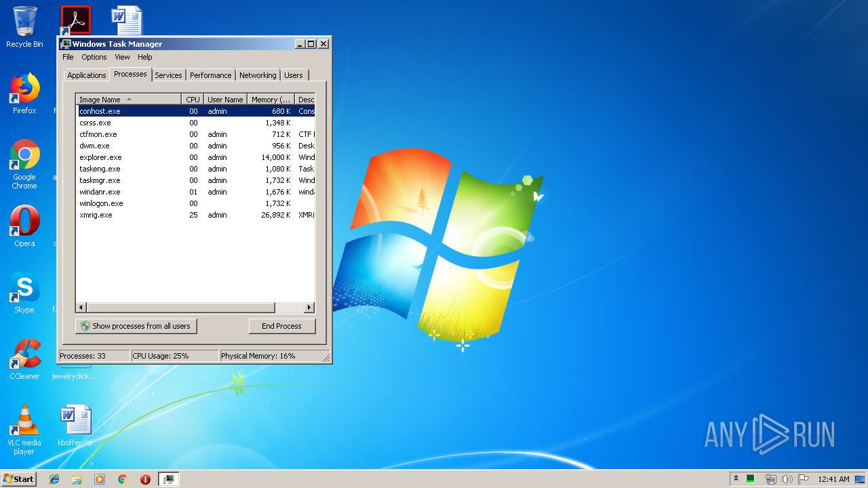The image size is (868, 488).
Task: Switch to the Applications tab
Action: pyautogui.click(x=87, y=75)
